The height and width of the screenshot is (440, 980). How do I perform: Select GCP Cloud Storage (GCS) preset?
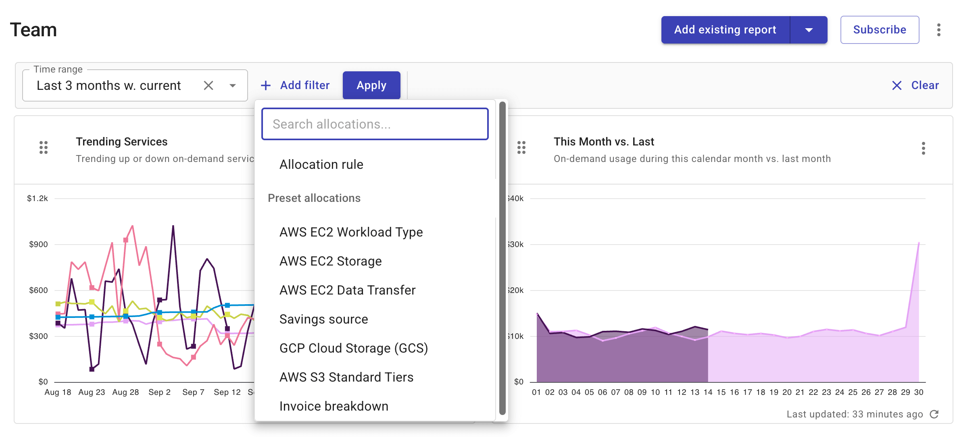click(x=354, y=348)
